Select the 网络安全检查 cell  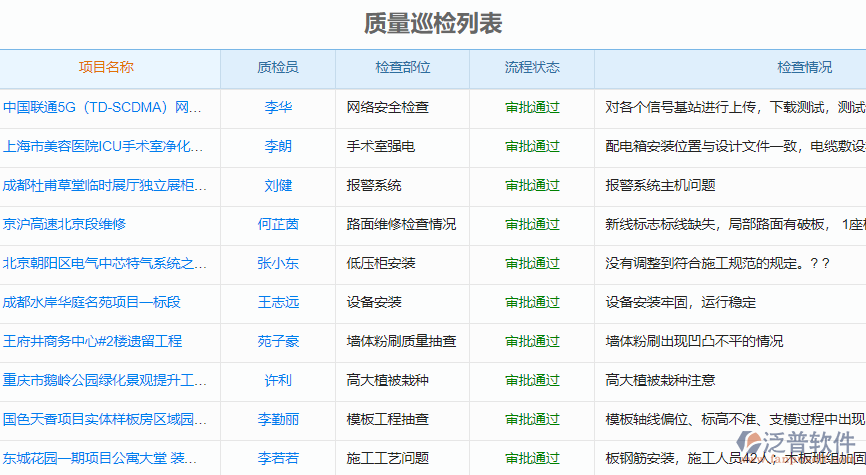(388, 107)
